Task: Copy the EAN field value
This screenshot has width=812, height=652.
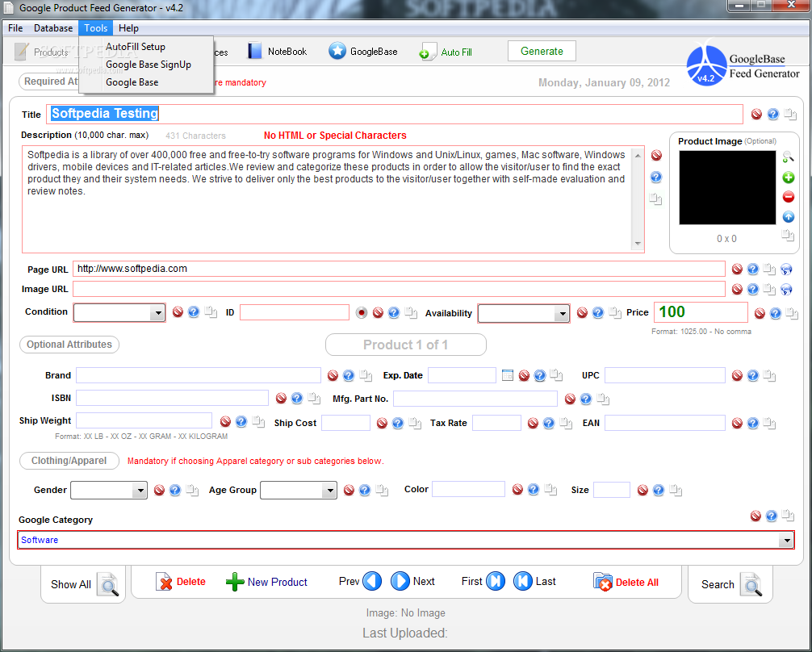Action: click(x=769, y=423)
